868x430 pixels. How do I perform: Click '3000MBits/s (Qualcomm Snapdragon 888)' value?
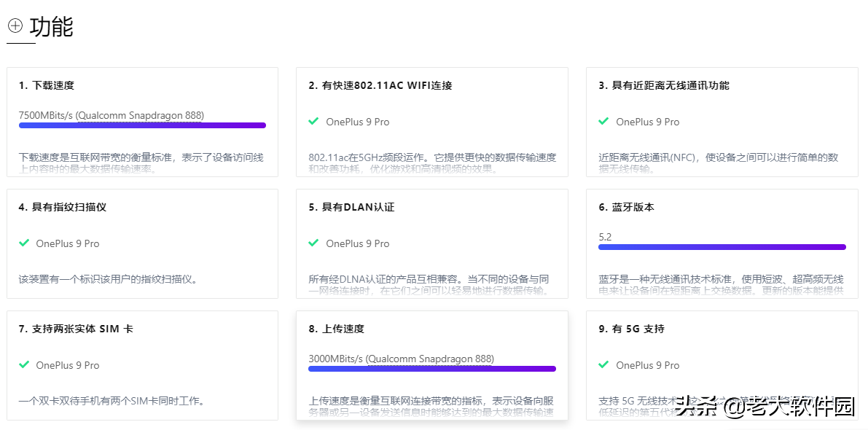point(402,359)
